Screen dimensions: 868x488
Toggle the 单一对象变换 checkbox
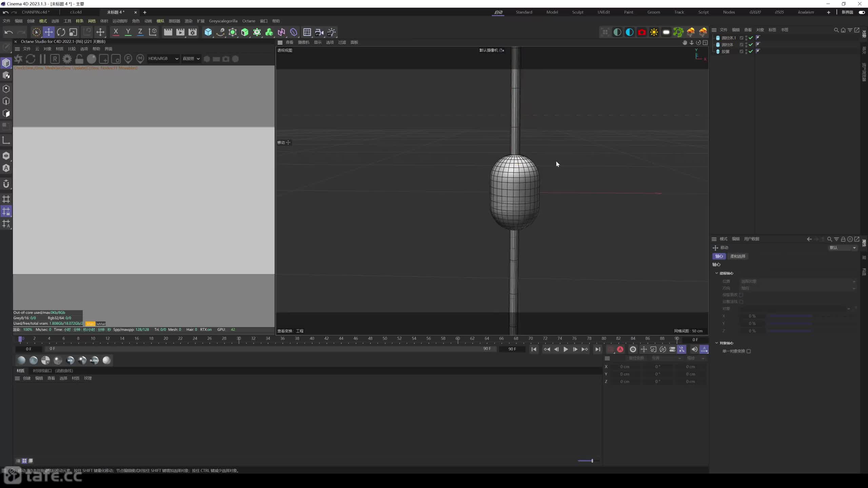(749, 351)
